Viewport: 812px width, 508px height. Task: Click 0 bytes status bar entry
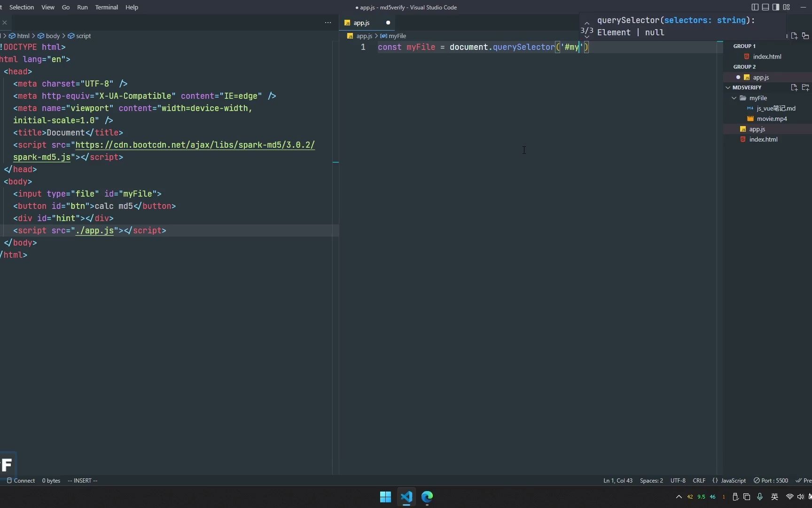click(51, 480)
